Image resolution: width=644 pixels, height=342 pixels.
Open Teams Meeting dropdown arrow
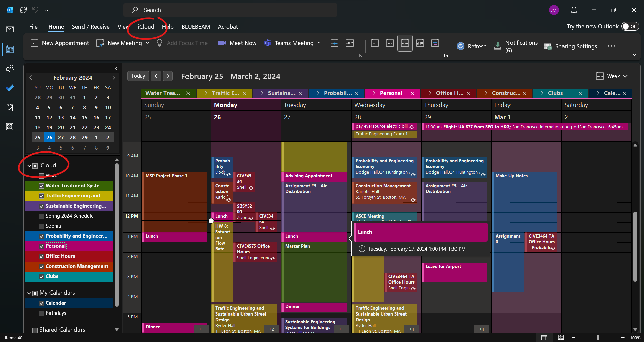[319, 43]
